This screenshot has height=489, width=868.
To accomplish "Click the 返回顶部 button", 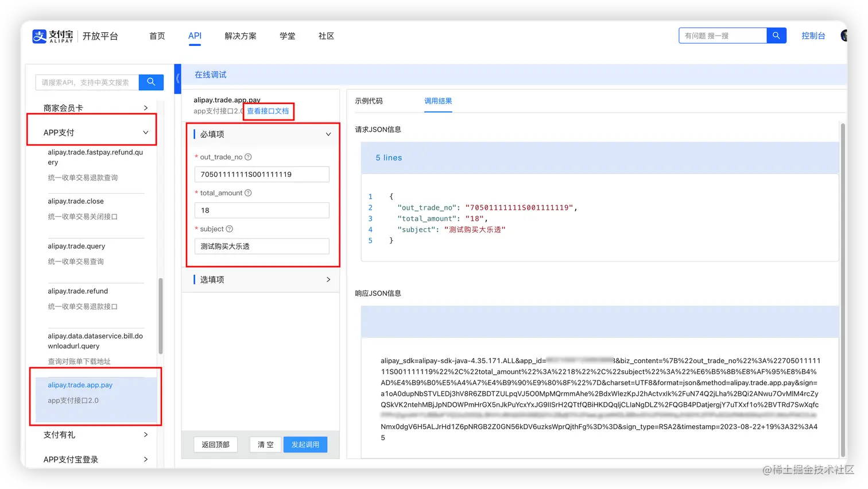I will (x=215, y=445).
